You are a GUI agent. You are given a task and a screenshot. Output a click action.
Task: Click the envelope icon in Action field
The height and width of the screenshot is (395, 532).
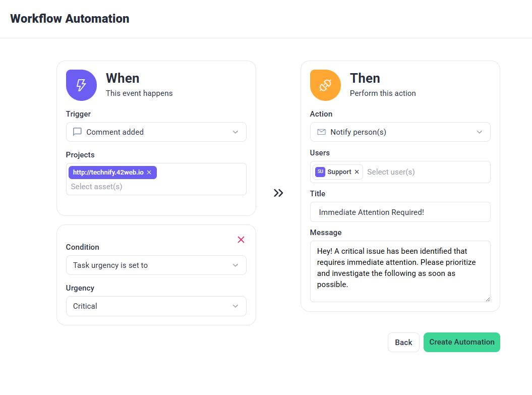(321, 132)
